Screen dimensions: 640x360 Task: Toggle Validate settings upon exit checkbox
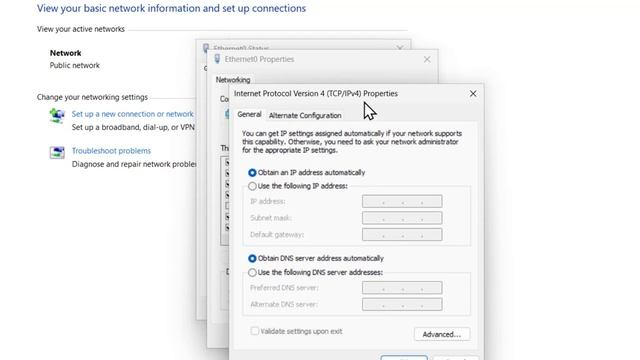(x=255, y=331)
